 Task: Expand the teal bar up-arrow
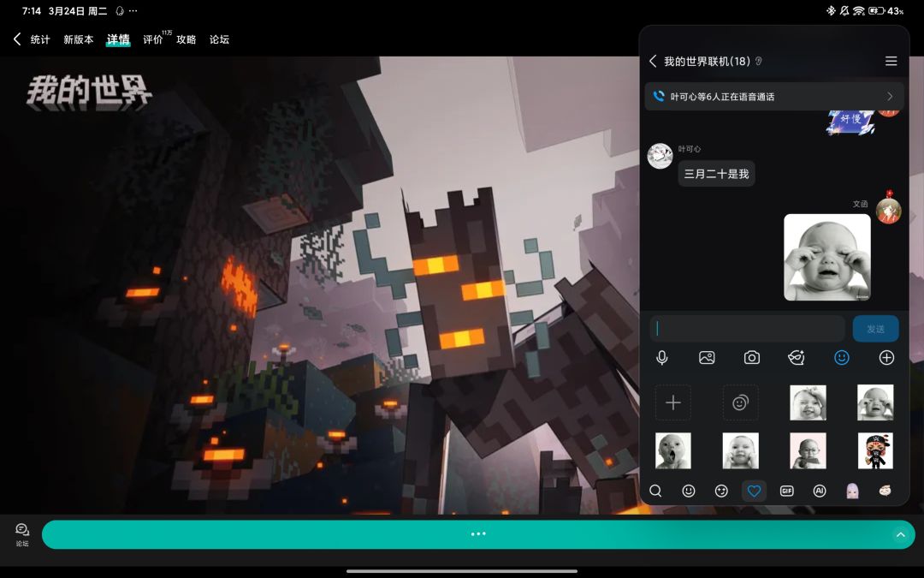[900, 534]
